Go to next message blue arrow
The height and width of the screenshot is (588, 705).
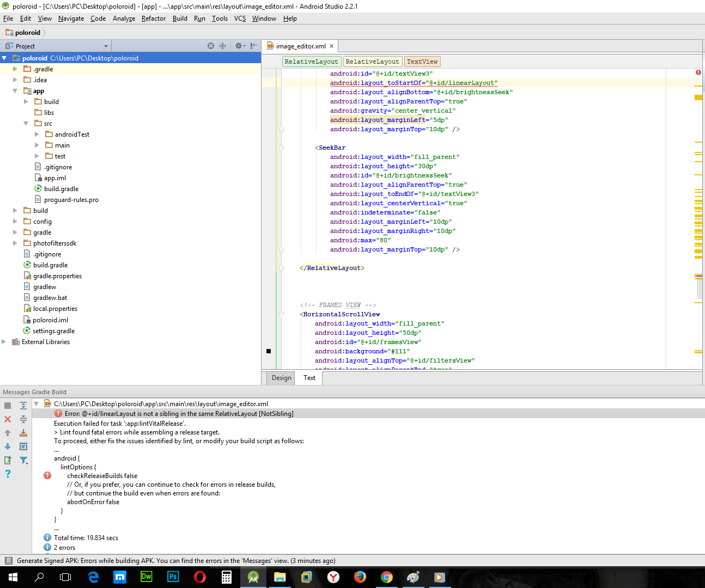[8, 446]
